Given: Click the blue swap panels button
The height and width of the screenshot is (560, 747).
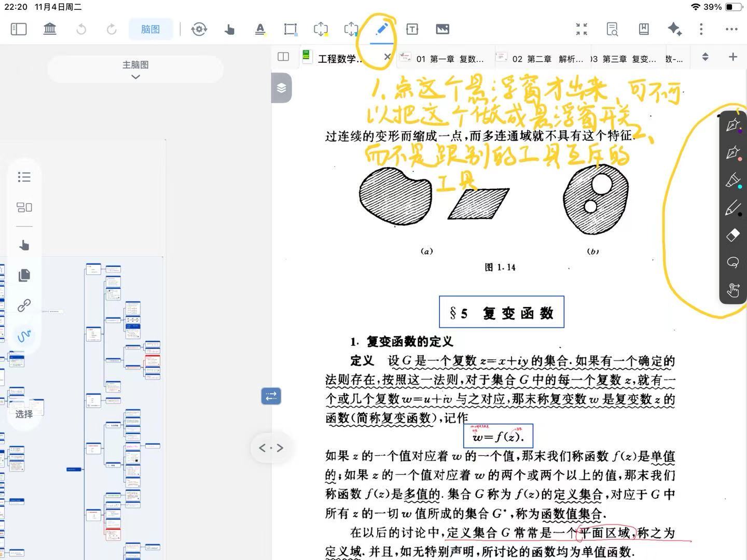Looking at the screenshot, I should point(271,396).
